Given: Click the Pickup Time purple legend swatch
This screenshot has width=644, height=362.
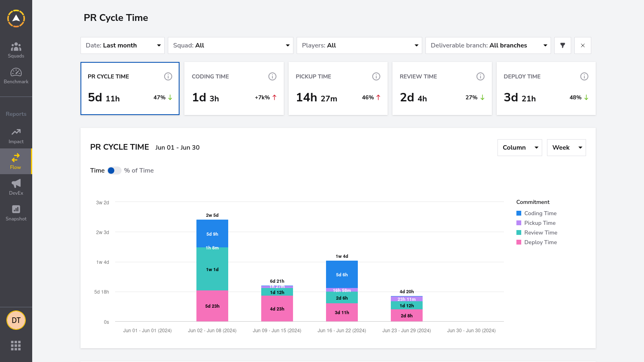Looking at the screenshot, I should pos(519,223).
